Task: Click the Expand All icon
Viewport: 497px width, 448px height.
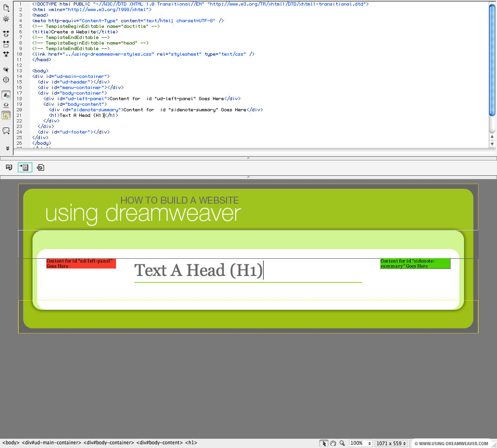Action: click(6, 54)
